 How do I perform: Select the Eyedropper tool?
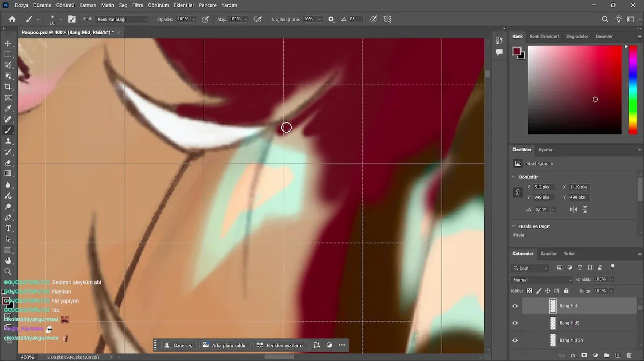8,109
